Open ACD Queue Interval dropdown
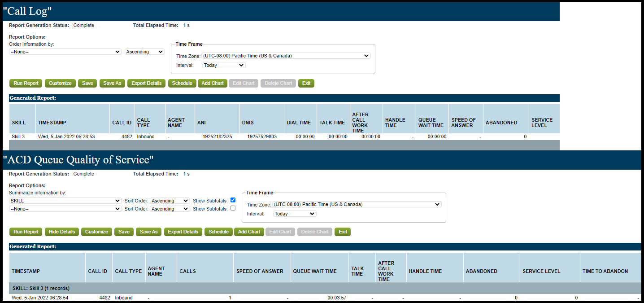 (x=295, y=214)
